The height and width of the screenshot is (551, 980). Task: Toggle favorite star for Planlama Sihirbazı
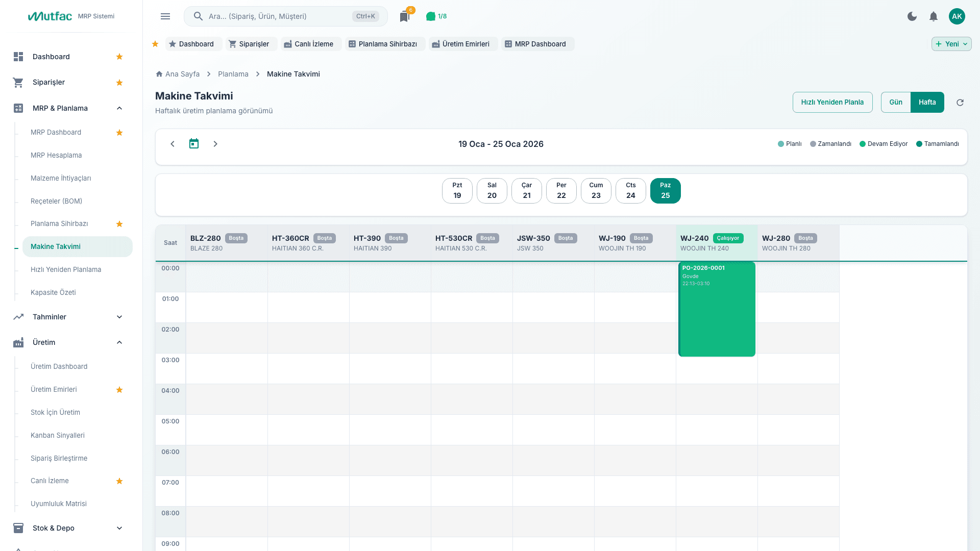(x=119, y=224)
